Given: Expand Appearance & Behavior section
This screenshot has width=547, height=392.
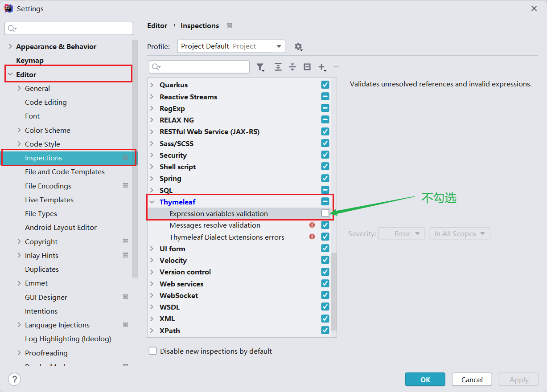Looking at the screenshot, I should 10,46.
